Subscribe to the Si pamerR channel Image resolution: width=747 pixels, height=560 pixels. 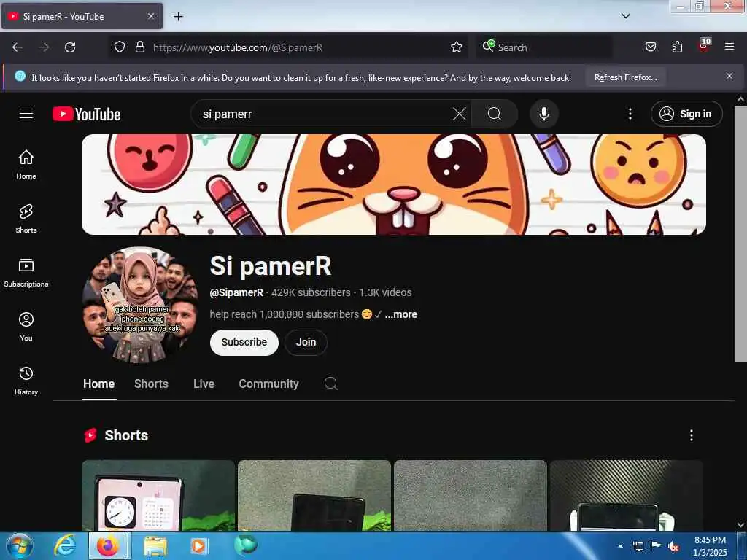[244, 343]
